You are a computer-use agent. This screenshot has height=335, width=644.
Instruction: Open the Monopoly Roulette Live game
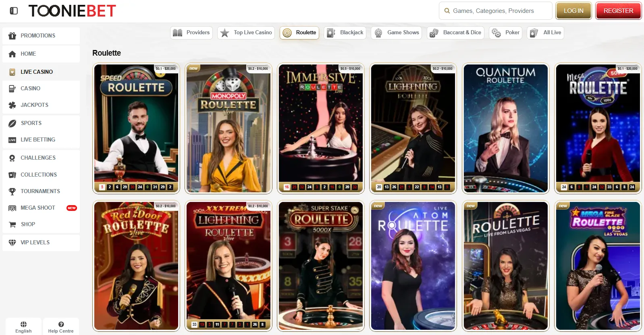click(229, 128)
